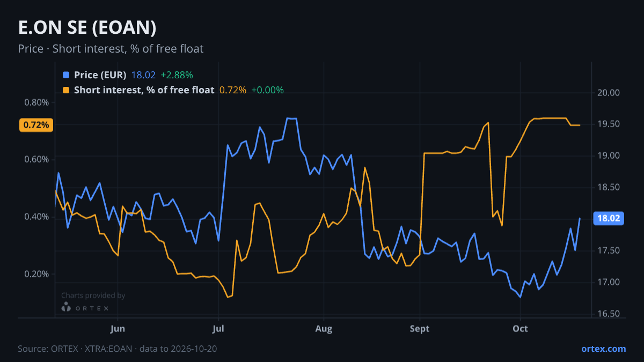This screenshot has width=644, height=362.
Task: Click the 17.50 right axis label
Action: 608,250
